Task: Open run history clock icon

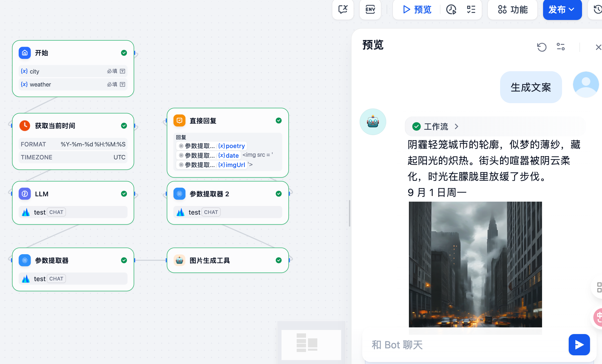Action: pos(451,9)
